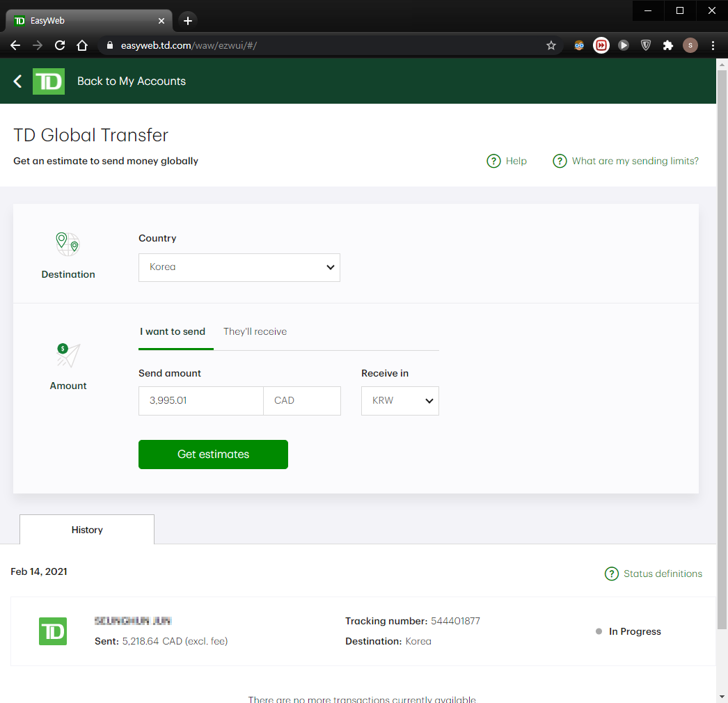Switch to They'll receive tab
The height and width of the screenshot is (703, 728).
[x=255, y=331]
